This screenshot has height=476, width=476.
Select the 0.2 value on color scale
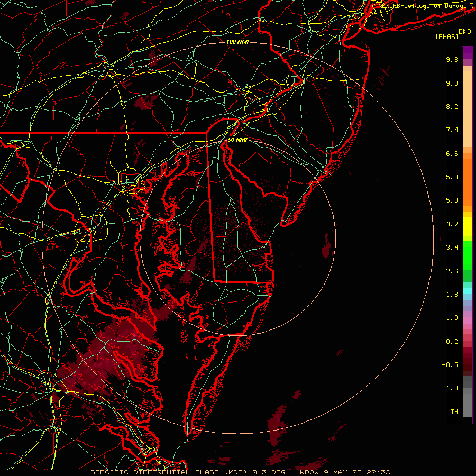[x=452, y=342]
